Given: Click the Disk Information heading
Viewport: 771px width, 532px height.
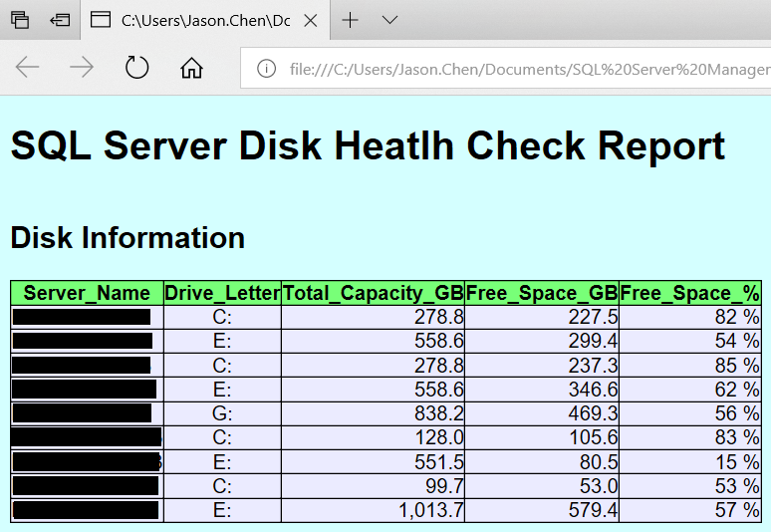Looking at the screenshot, I should (x=128, y=237).
